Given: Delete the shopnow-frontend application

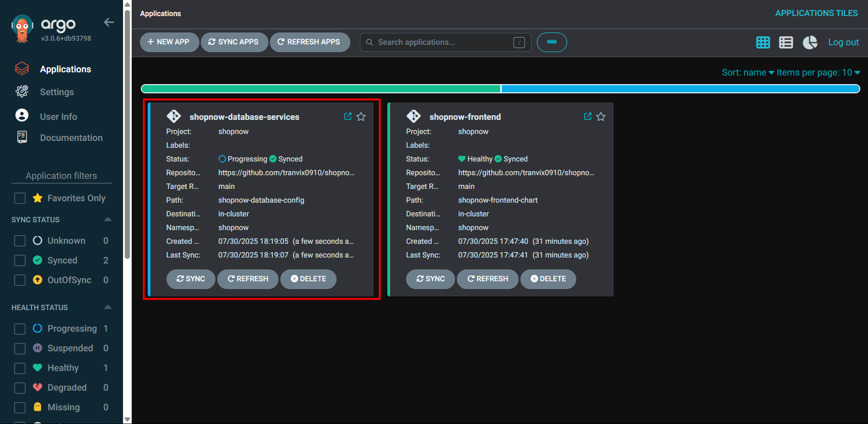Looking at the screenshot, I should tap(548, 279).
